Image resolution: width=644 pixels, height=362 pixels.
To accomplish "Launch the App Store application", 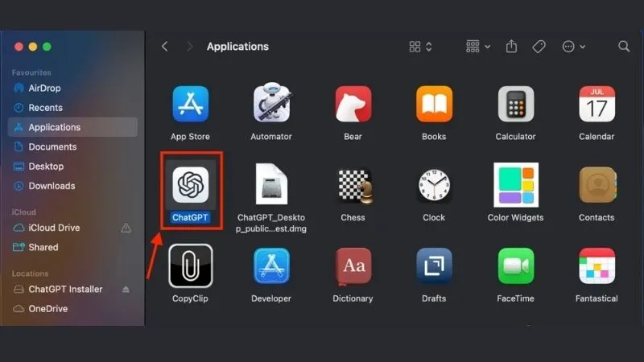I will tap(190, 105).
